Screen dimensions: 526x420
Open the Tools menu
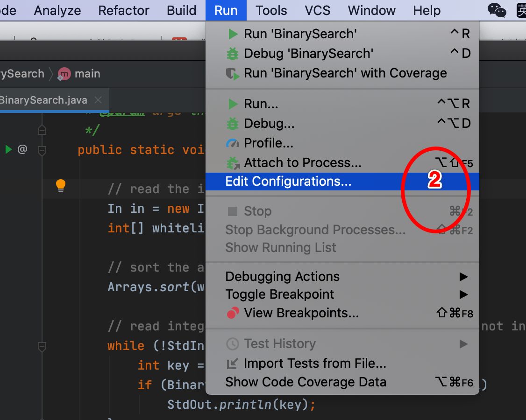click(x=271, y=10)
